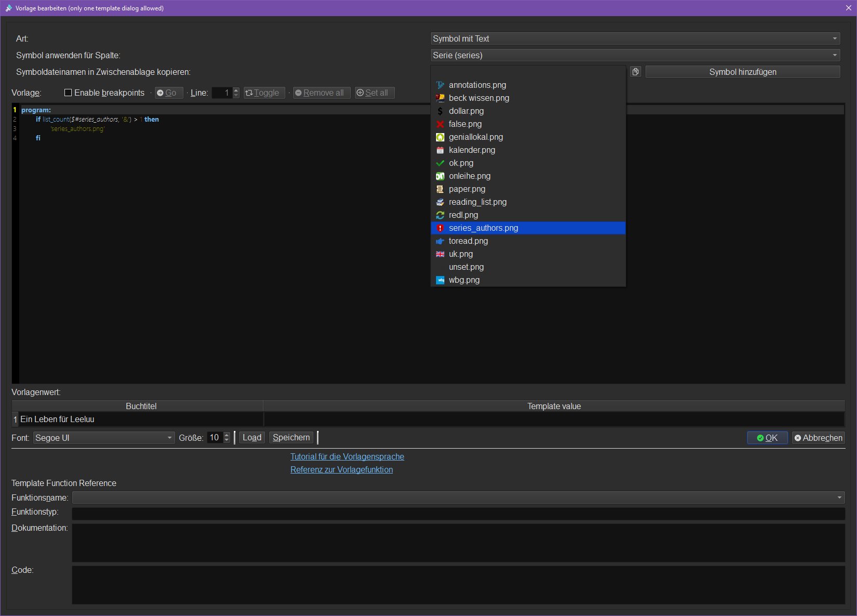
Task: Expand the Serie (series) column dropdown
Action: (635, 55)
